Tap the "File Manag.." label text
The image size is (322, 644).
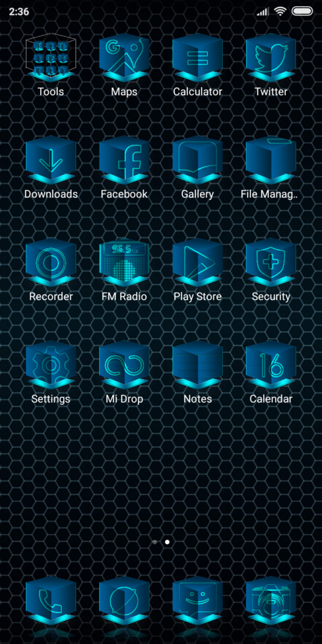[x=269, y=194]
